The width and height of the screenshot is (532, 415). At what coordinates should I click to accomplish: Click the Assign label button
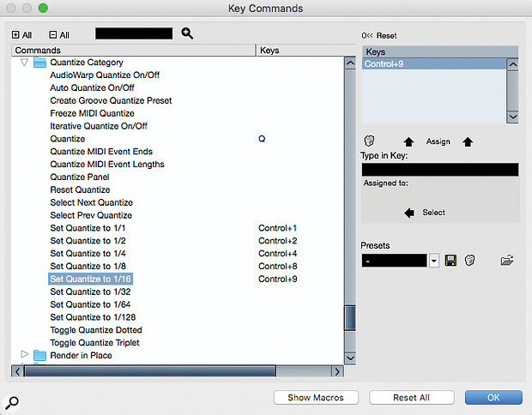point(438,141)
